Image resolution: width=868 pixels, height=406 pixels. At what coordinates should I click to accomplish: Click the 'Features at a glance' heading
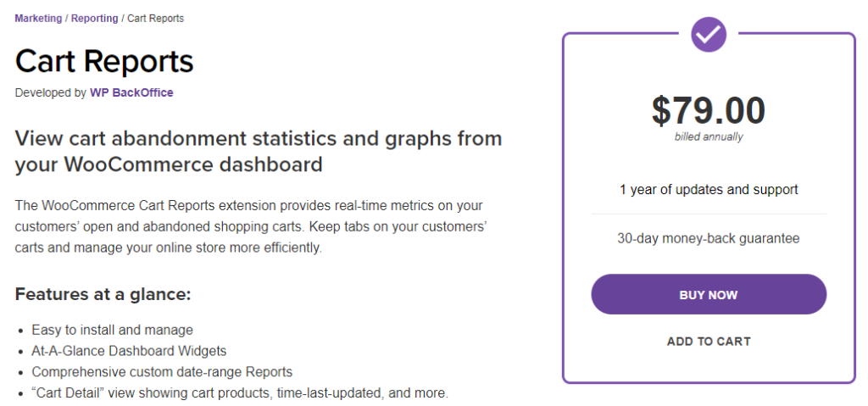103,293
